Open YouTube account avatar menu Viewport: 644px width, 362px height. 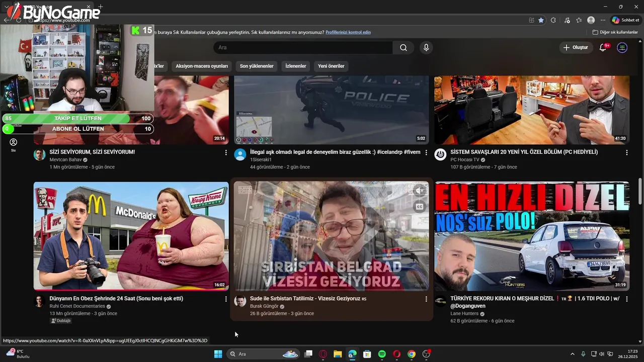[x=622, y=48]
